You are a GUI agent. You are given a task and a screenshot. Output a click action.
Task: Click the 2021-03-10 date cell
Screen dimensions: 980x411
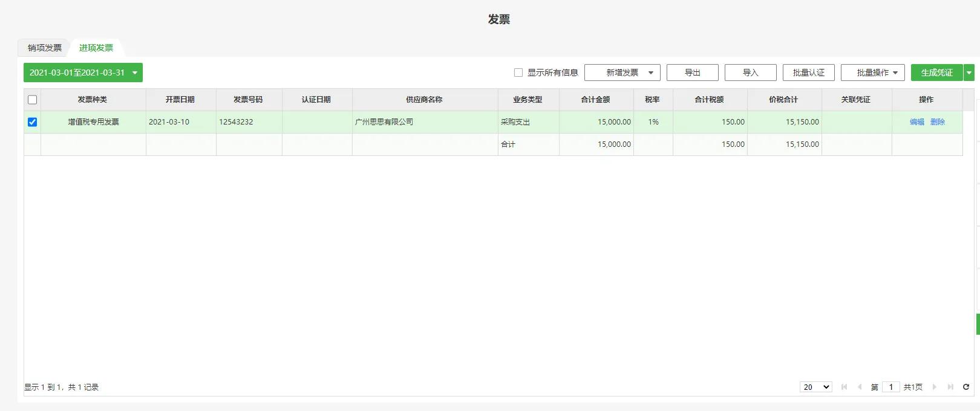pyautogui.click(x=180, y=122)
